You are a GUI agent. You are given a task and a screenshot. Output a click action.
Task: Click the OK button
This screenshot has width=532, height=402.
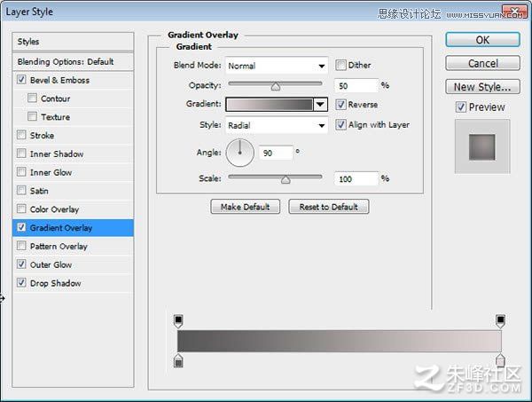click(x=482, y=40)
